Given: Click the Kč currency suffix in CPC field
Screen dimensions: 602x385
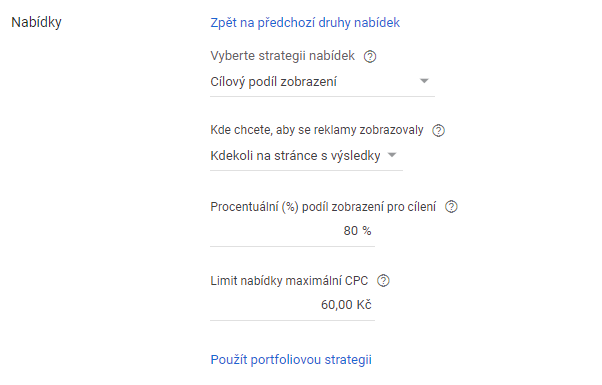Looking at the screenshot, I should pos(364,305).
